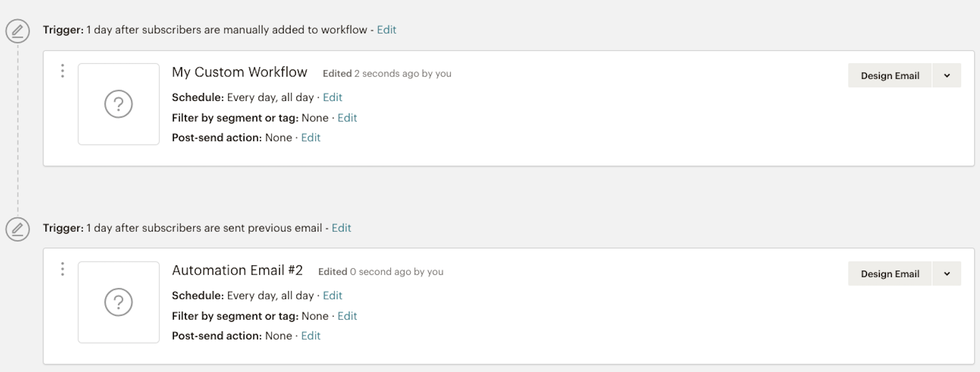This screenshot has height=372, width=980.
Task: Edit segment or tag filter for Automation Email #2
Action: point(347,316)
